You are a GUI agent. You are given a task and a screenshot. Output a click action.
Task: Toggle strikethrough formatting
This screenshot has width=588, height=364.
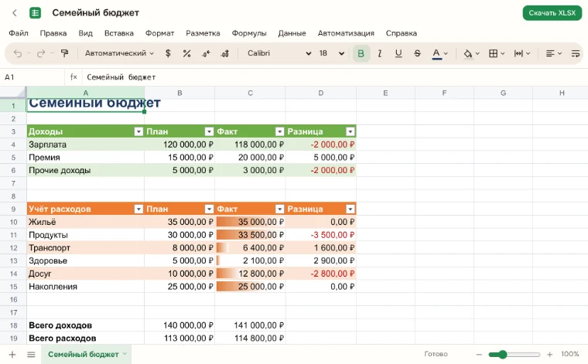tap(417, 53)
